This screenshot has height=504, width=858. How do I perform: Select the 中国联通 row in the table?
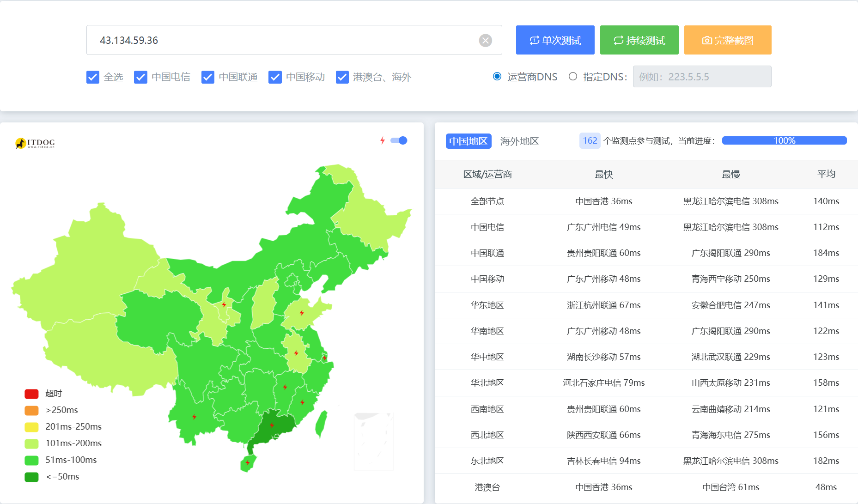click(646, 253)
